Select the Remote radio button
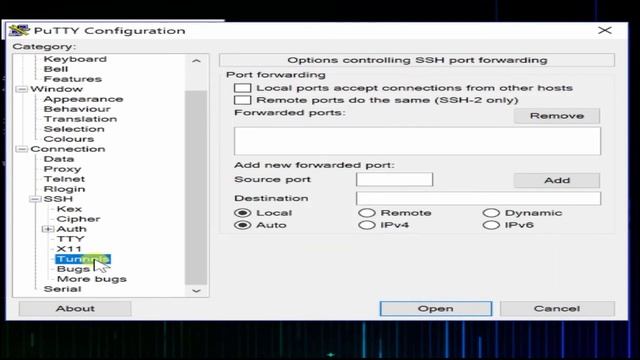640x360 pixels. (x=367, y=213)
